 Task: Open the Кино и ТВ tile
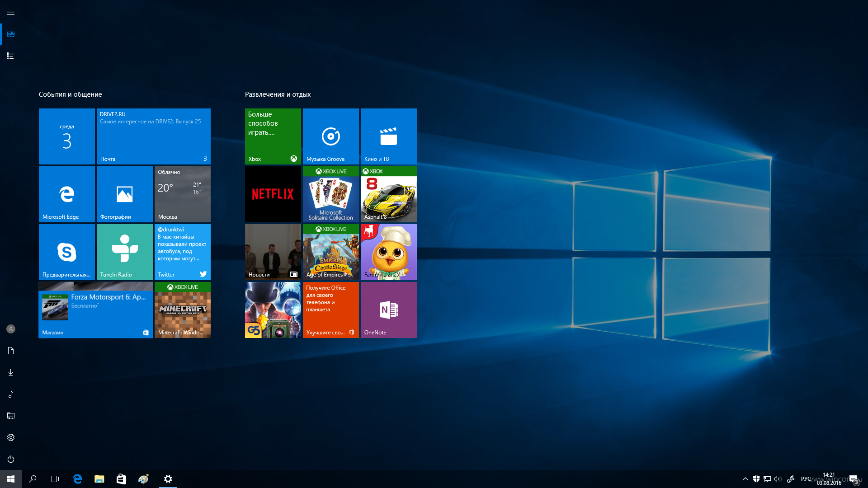point(389,136)
